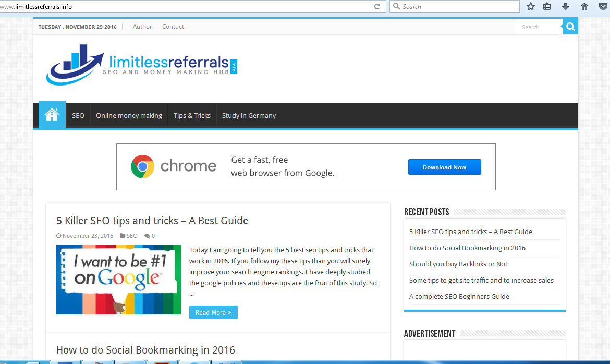The image size is (610, 364).
Task: Click the home icon in site navigation
Action: [x=52, y=115]
